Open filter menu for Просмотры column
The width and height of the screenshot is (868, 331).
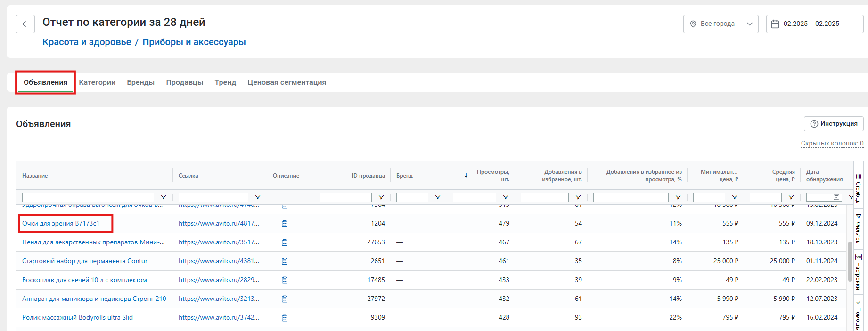[x=506, y=197]
